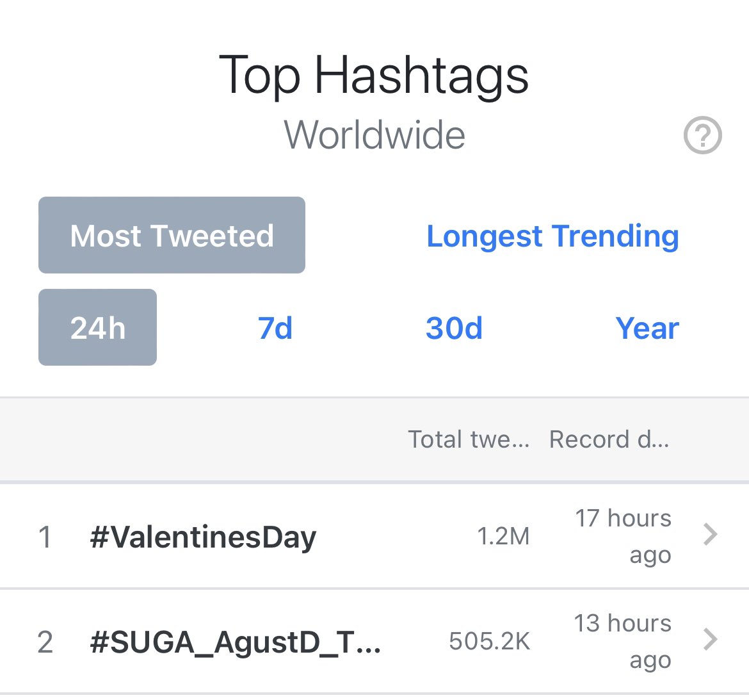Expand #SUGA_AgustD row chevron arrow
749x700 pixels.
tap(711, 639)
